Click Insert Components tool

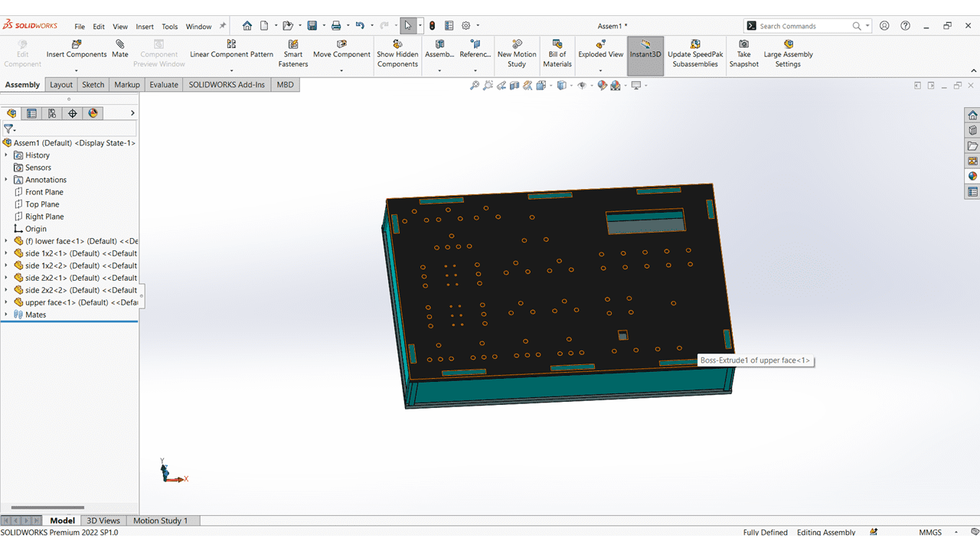pos(77,50)
